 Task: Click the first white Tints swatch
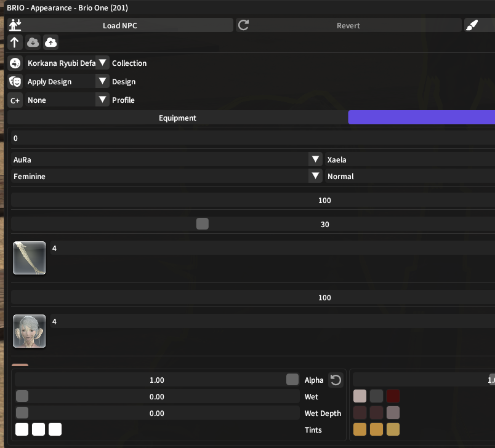point(22,430)
